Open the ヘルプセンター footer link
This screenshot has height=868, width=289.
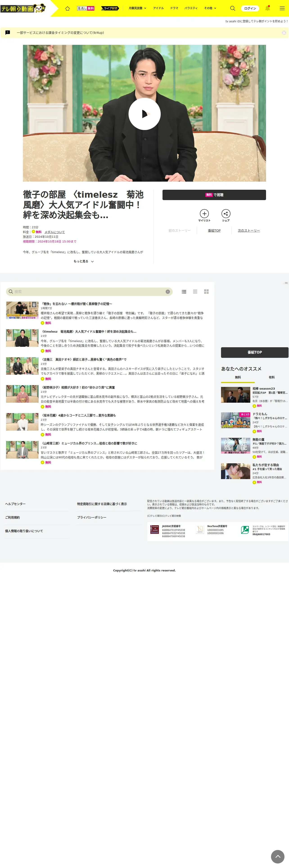pos(15,504)
